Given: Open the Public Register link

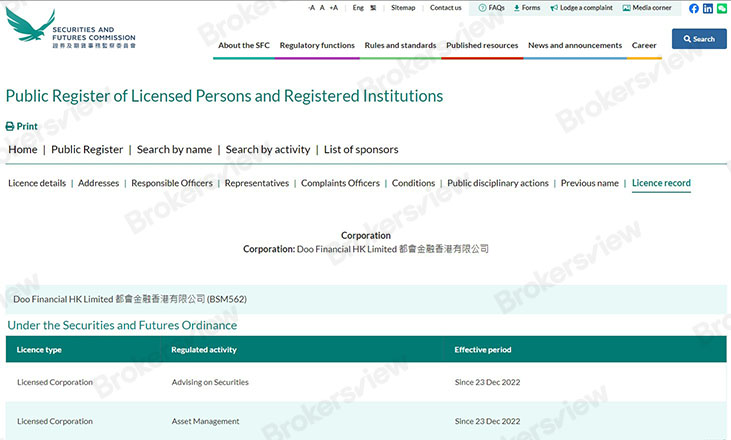Looking at the screenshot, I should click(87, 150).
